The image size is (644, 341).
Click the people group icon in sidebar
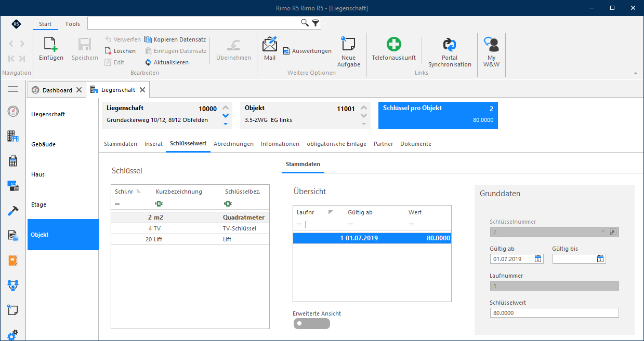(13, 285)
